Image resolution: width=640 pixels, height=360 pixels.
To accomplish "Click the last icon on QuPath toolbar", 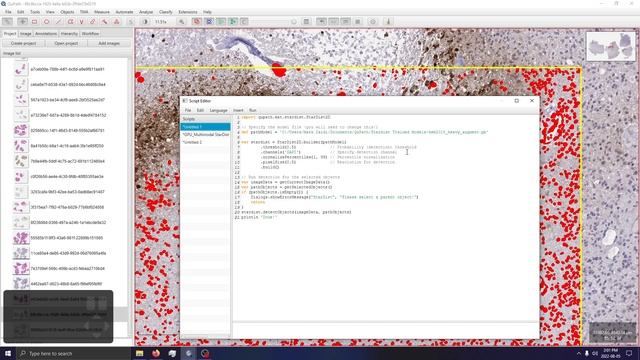I will [x=389, y=22].
